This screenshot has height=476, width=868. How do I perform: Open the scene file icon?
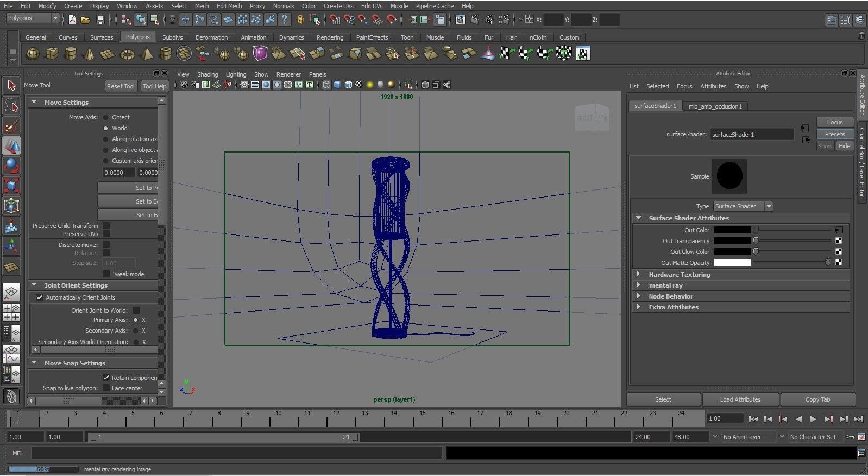click(x=85, y=20)
